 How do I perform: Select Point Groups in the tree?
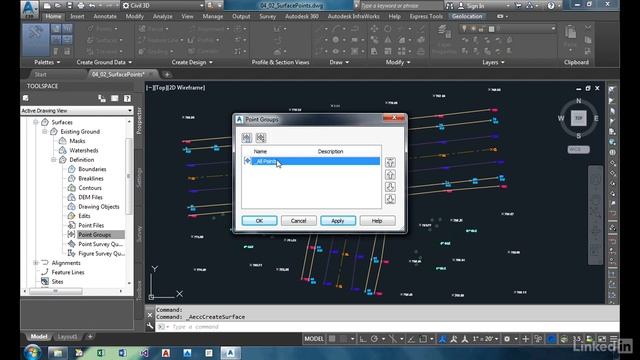94,235
